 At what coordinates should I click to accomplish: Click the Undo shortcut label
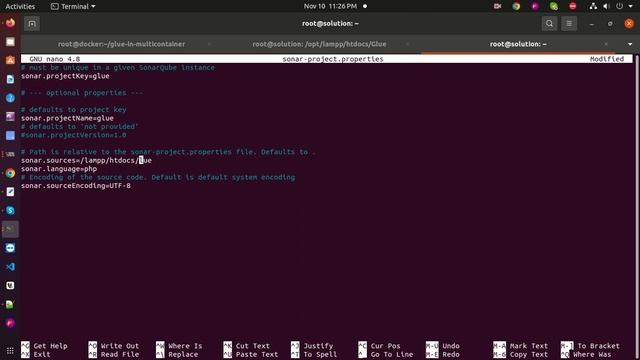(x=451, y=346)
